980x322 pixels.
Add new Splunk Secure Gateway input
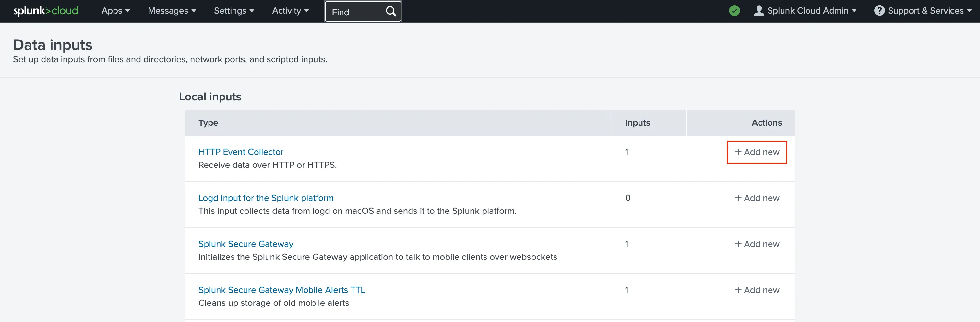[x=757, y=244]
